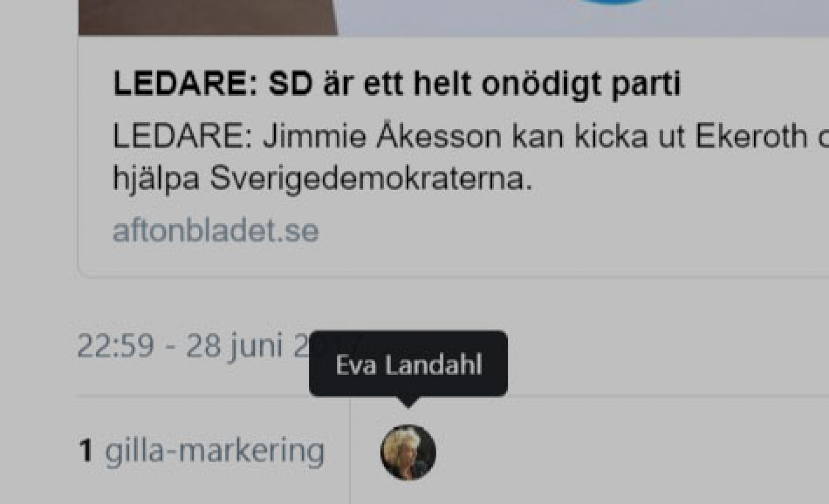Open headline "SD är ett helt onödigt parti"
Viewport: 829px width, 504px height.
474,83
